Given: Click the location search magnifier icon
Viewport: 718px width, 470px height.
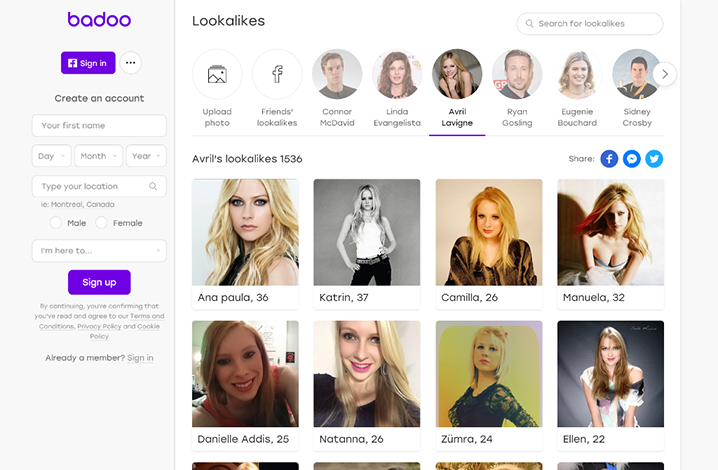Looking at the screenshot, I should click(153, 186).
